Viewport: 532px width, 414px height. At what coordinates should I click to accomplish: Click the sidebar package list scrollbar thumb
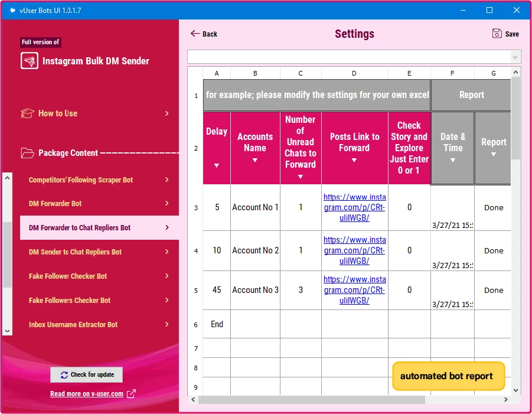[8, 255]
